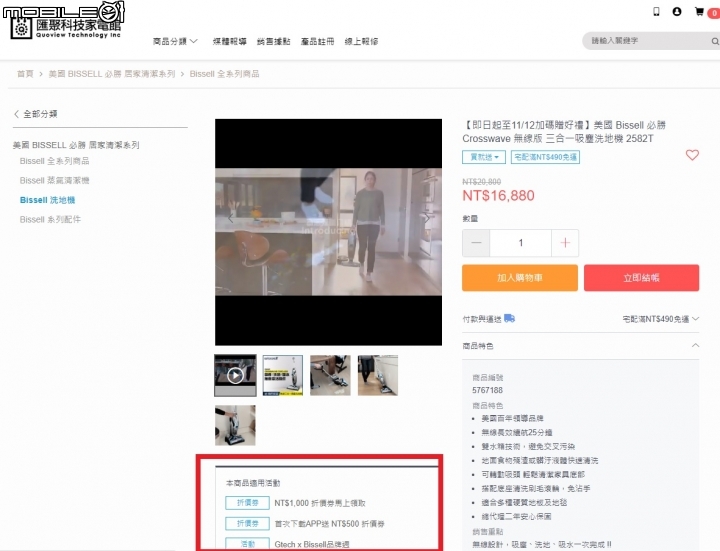
Task: Click the 宅配滿NT$490免運 tag
Action: pos(546,157)
